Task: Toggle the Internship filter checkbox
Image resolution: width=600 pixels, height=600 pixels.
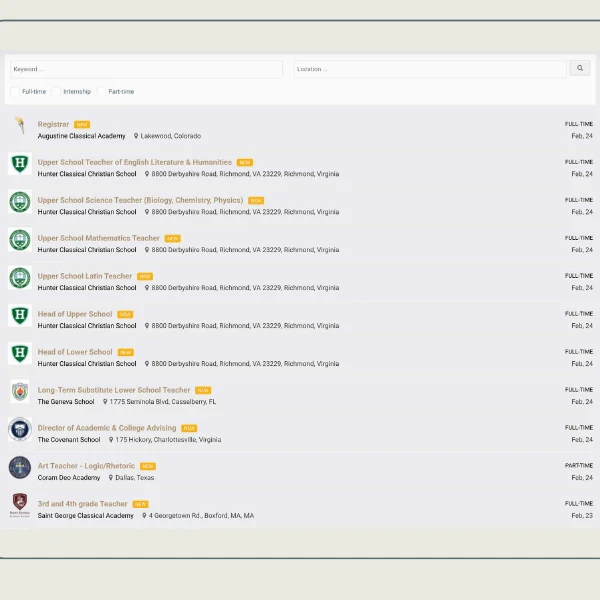Action: pos(57,92)
